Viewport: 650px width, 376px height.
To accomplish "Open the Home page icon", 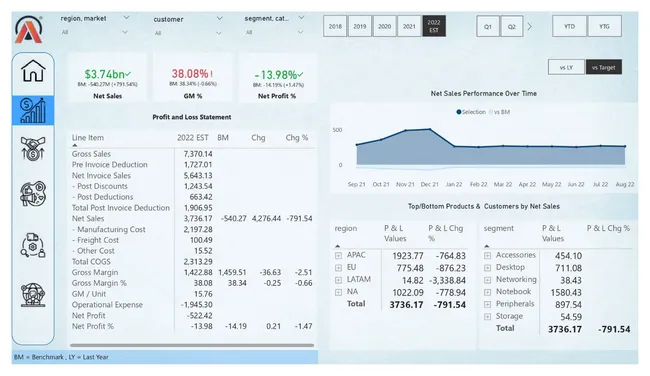I will point(33,71).
